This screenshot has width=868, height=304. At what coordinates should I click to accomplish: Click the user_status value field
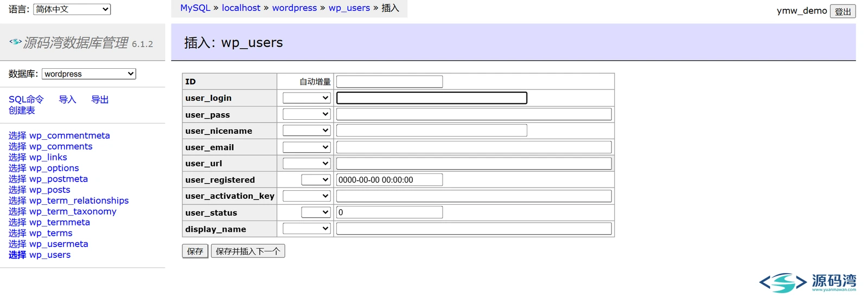click(x=390, y=212)
